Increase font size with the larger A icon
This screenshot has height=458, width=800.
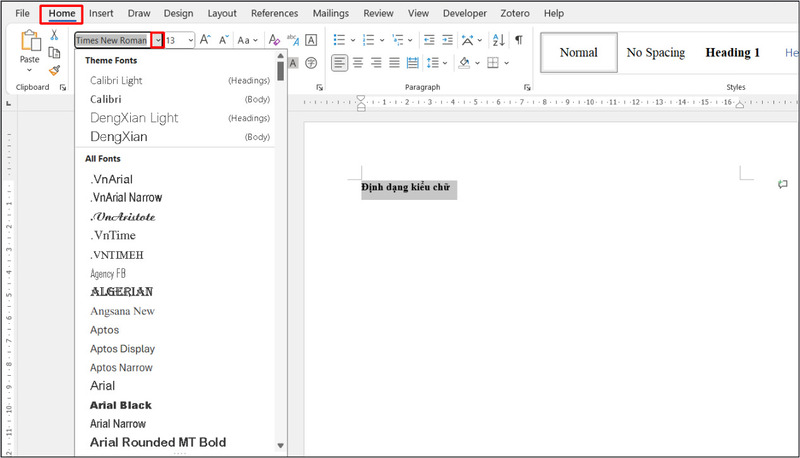(x=204, y=40)
